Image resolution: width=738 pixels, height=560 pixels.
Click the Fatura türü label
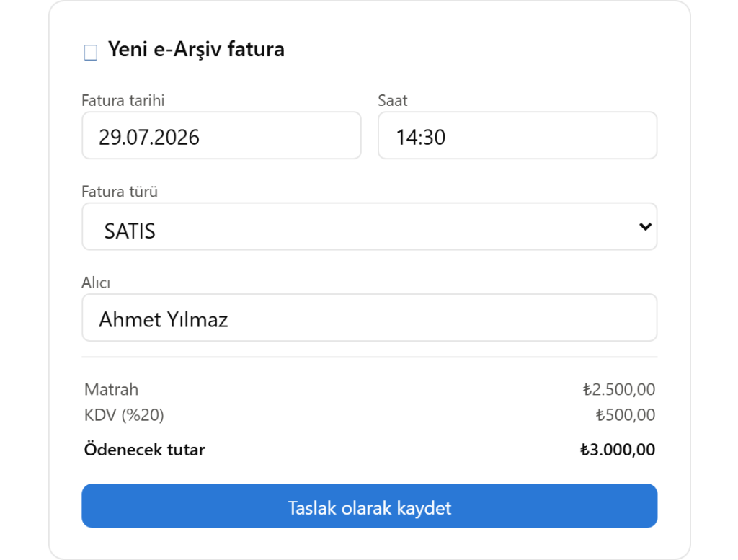[x=120, y=192]
